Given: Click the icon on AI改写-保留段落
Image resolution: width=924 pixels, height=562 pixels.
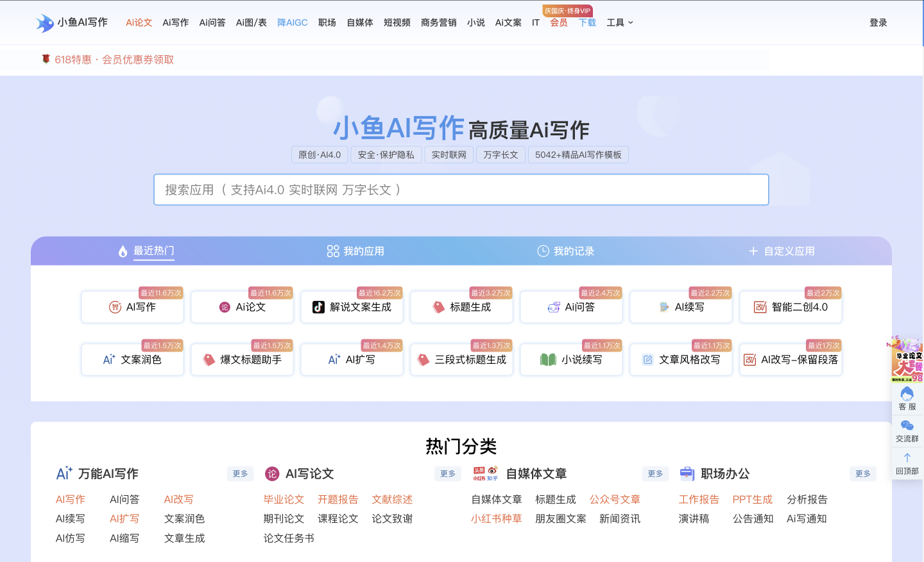Looking at the screenshot, I should pyautogui.click(x=749, y=360).
